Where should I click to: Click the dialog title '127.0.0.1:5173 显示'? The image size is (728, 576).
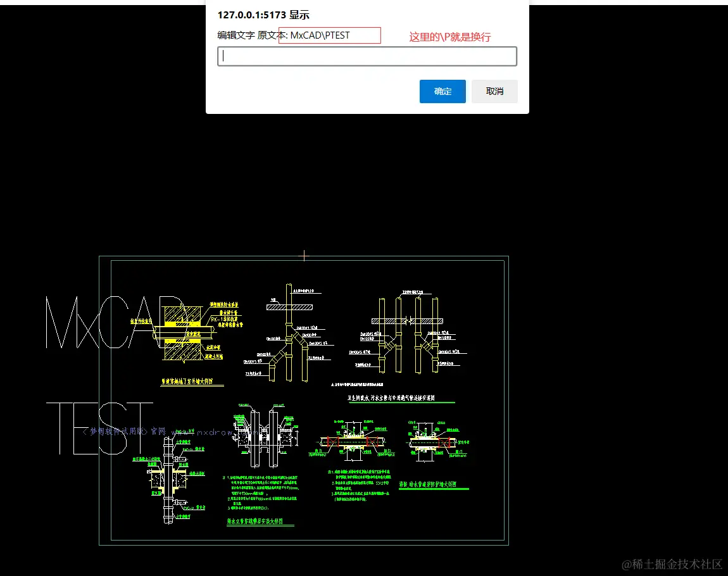[263, 15]
